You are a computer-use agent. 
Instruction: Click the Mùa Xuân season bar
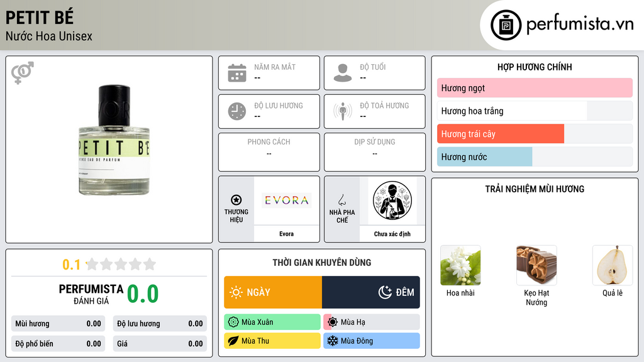pos(272,322)
